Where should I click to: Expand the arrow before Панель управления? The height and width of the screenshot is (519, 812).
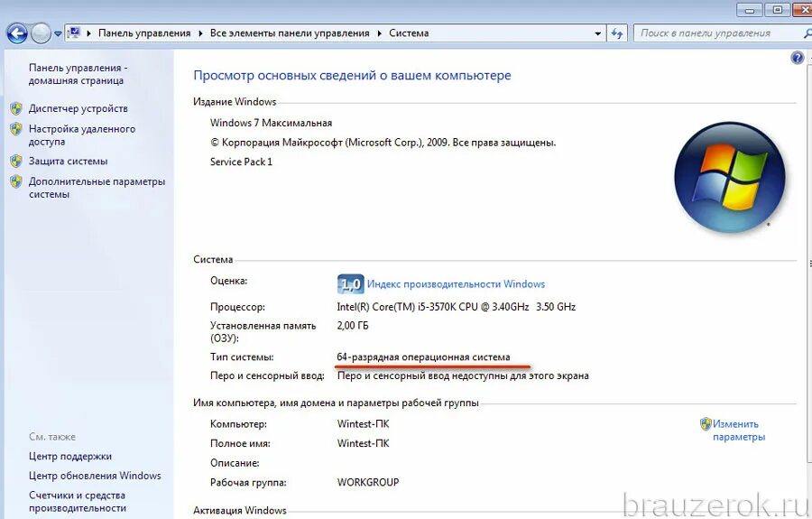click(x=88, y=33)
